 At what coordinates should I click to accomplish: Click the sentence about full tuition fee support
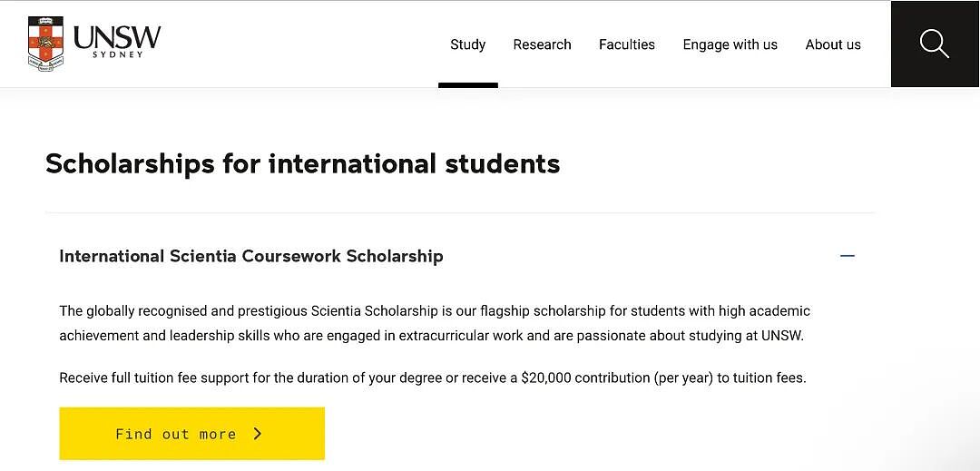click(433, 378)
